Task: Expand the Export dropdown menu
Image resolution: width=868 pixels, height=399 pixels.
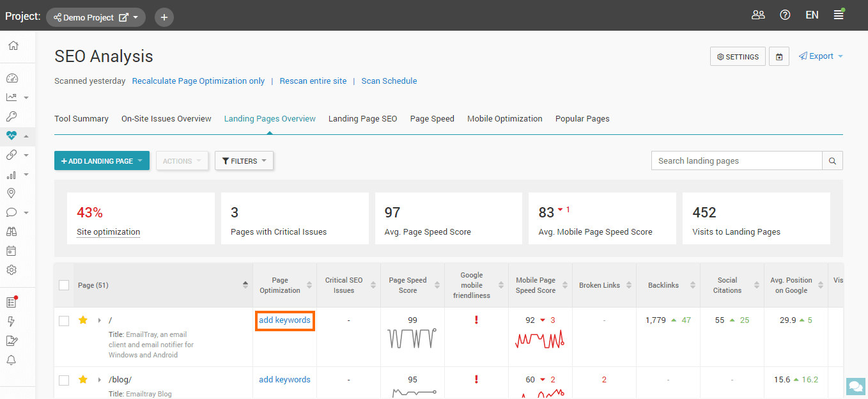Action: coord(821,56)
